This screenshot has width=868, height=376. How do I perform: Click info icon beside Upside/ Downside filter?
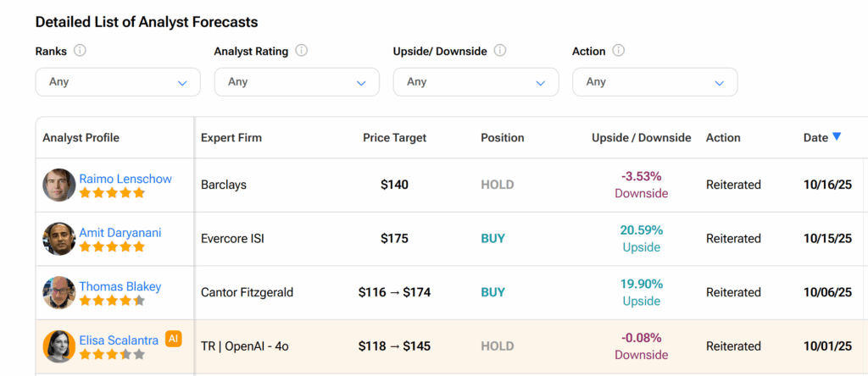(500, 51)
